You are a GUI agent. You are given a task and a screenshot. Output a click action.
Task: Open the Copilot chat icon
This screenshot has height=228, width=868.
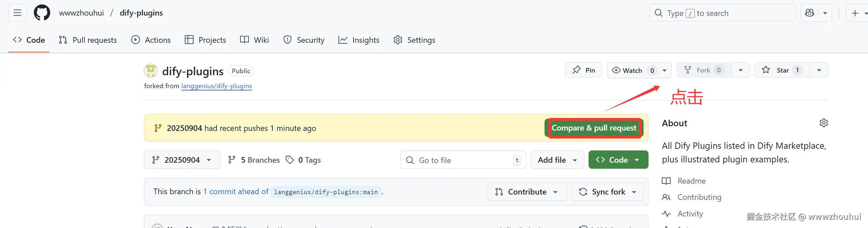pyautogui.click(x=809, y=13)
